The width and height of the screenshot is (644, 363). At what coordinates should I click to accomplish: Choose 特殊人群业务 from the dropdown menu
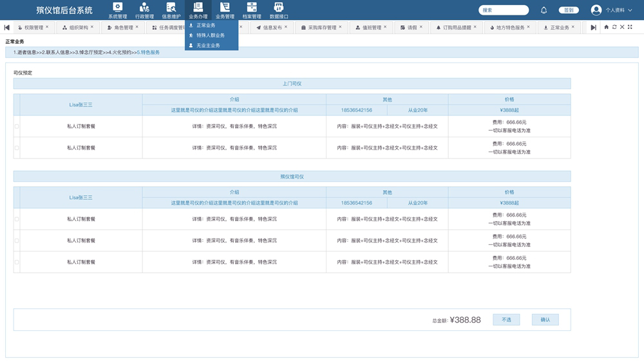tap(211, 35)
